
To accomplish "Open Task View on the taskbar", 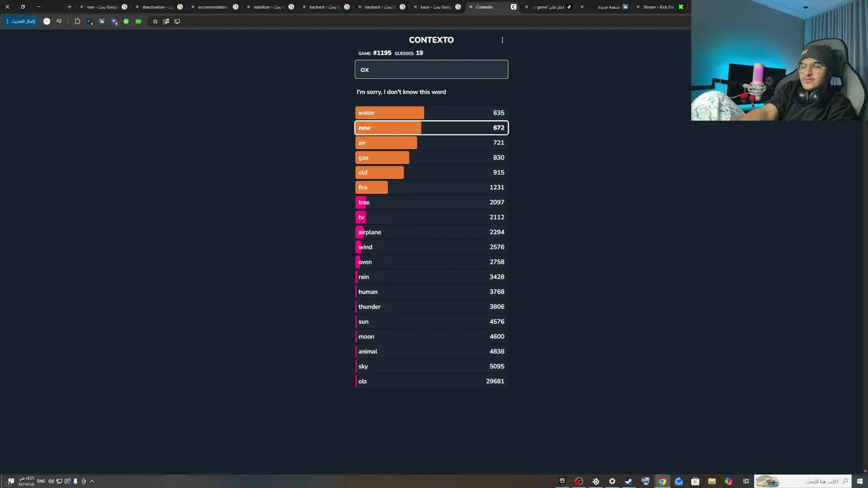I will [746, 481].
